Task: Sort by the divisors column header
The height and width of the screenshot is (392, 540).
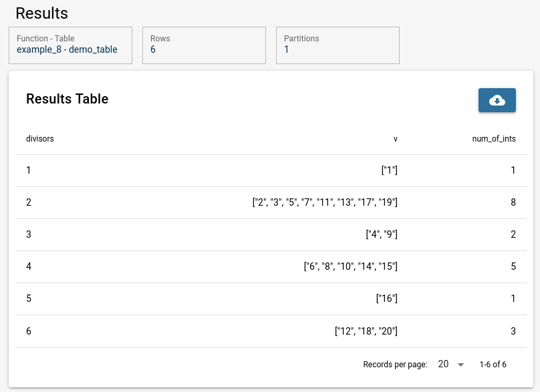Action: (40, 139)
